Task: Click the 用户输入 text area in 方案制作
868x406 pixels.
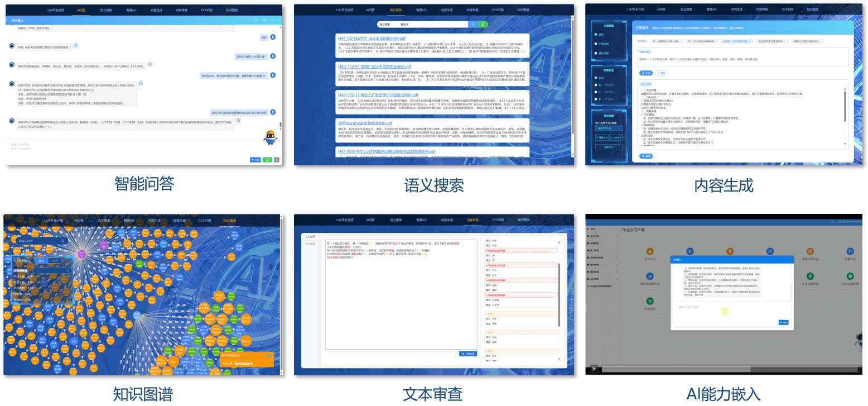Action: click(x=743, y=57)
